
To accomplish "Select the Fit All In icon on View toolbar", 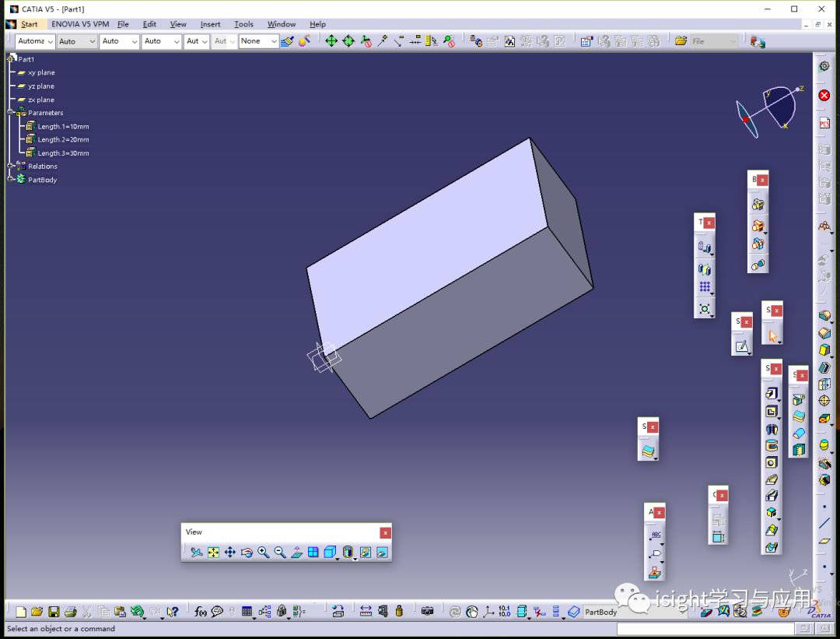I will click(x=212, y=552).
